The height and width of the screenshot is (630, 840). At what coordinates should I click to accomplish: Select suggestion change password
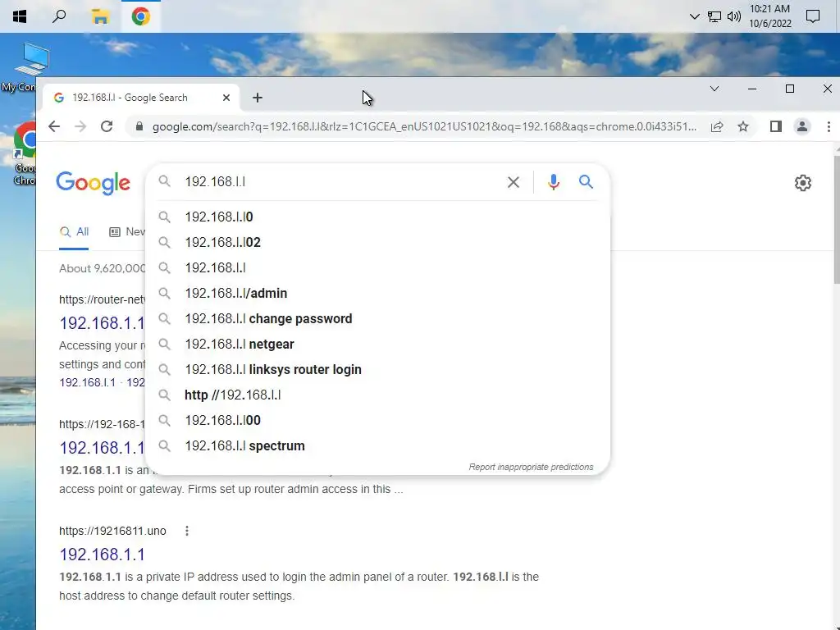coord(377,319)
